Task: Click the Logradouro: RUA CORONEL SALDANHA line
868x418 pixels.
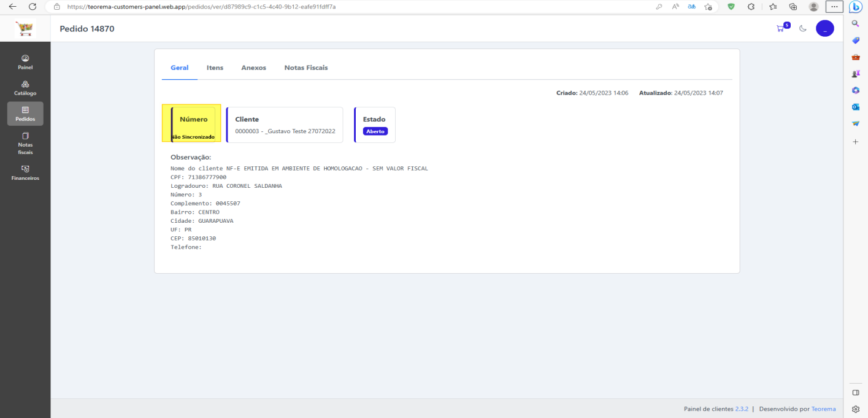Action: coord(226,185)
